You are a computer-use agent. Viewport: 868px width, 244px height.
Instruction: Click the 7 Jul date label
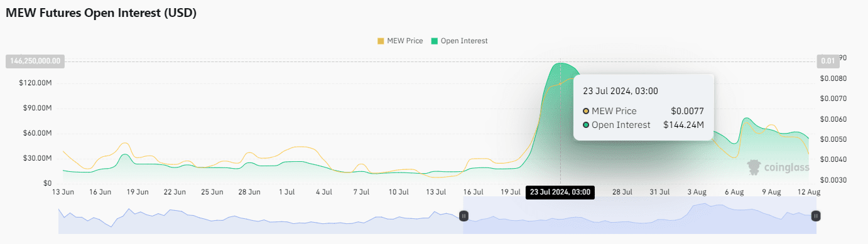pos(361,192)
